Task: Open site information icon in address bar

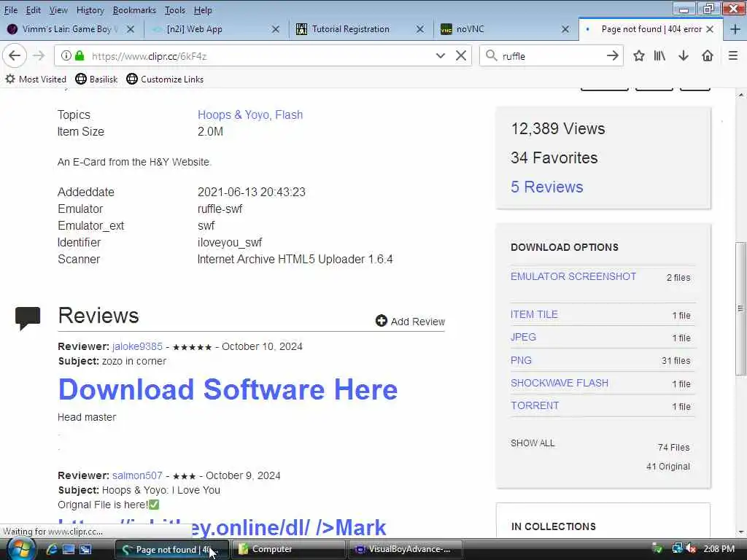Action: 66,55
